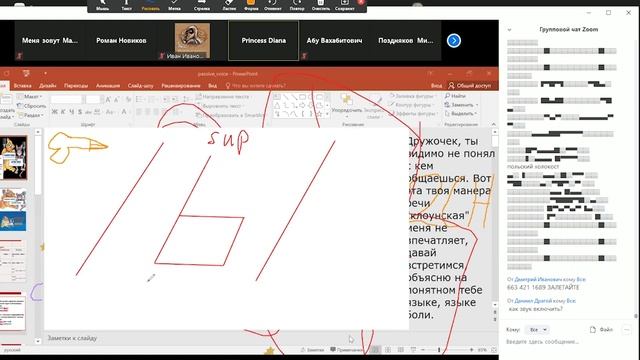640x360 pixels.
Task: Open the Направление текста dropdown
Action: tap(224, 97)
